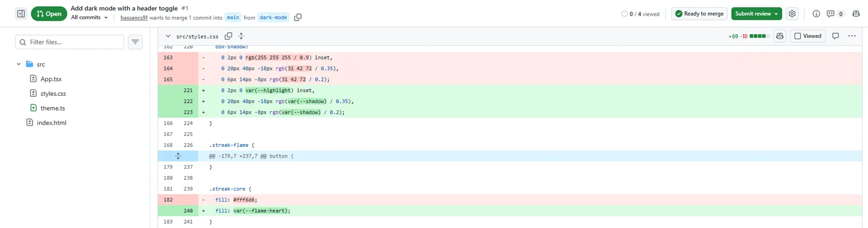This screenshot has width=868, height=228.
Task: Click added line number 222
Action: (x=188, y=101)
